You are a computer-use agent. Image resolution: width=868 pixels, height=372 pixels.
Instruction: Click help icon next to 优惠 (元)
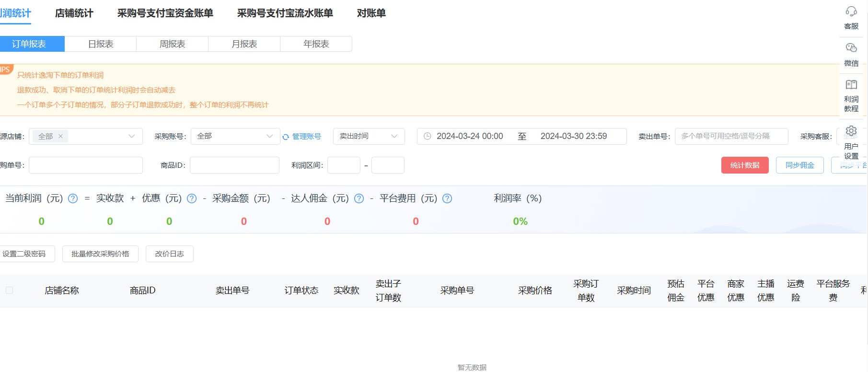pyautogui.click(x=192, y=198)
